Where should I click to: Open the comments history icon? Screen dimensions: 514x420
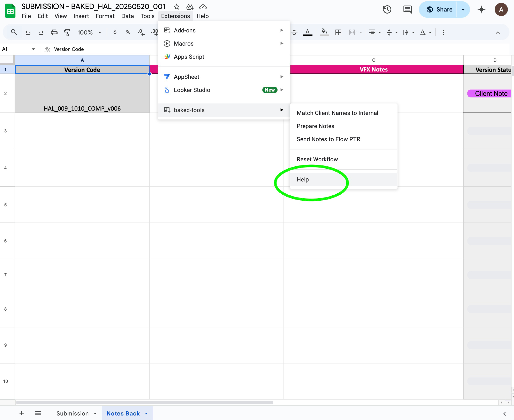click(407, 9)
